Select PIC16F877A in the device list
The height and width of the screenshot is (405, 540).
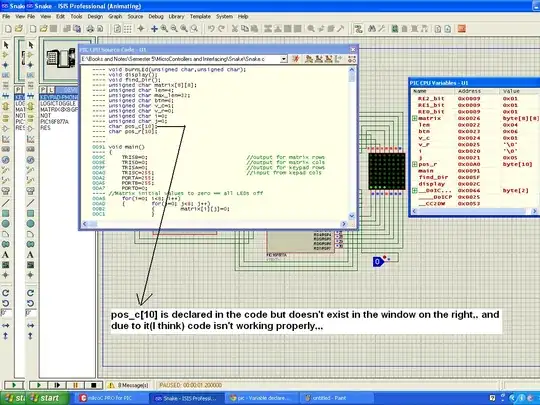(55, 122)
